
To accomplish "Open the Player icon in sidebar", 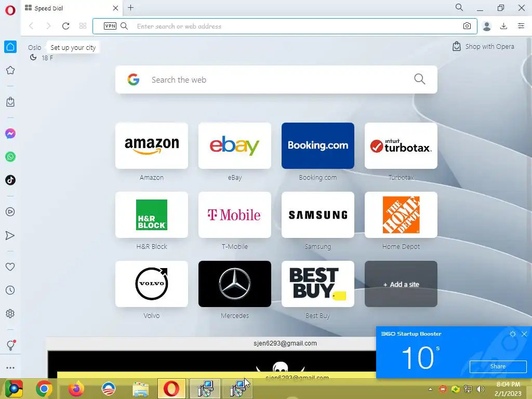I will pos(10,212).
